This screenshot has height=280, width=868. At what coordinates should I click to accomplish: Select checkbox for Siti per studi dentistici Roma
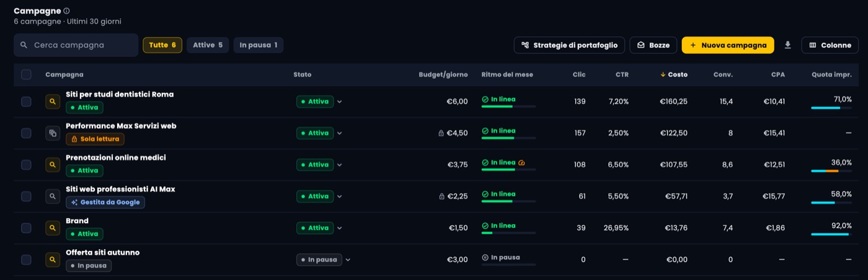pyautogui.click(x=26, y=102)
